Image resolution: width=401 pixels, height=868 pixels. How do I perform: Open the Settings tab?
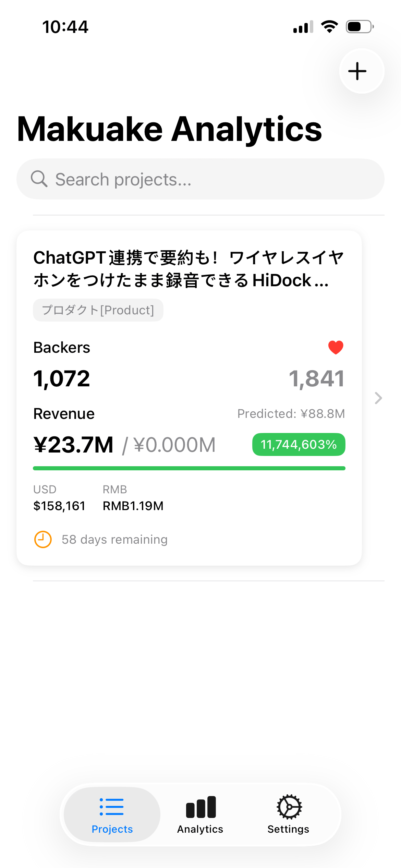click(x=288, y=815)
